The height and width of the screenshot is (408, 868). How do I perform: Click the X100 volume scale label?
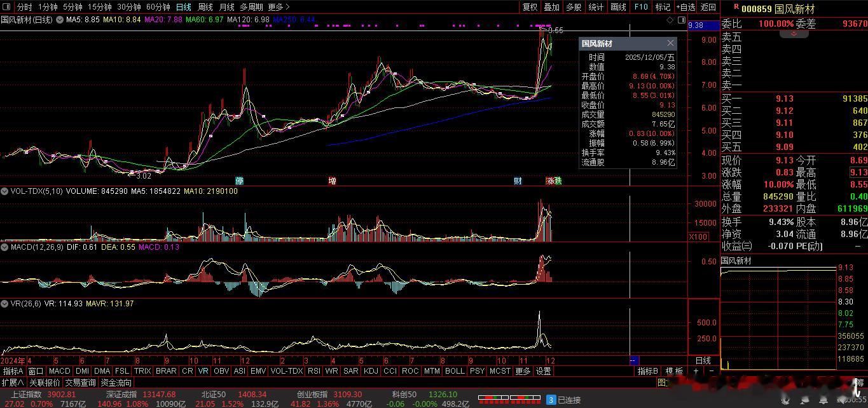(x=698, y=236)
